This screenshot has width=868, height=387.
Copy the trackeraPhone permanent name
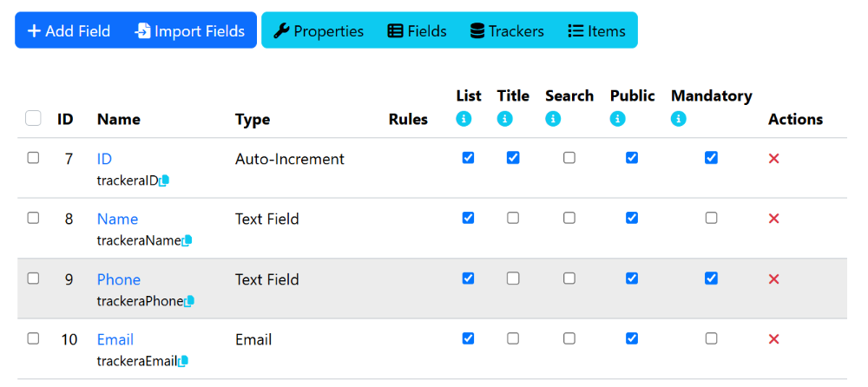[189, 301]
